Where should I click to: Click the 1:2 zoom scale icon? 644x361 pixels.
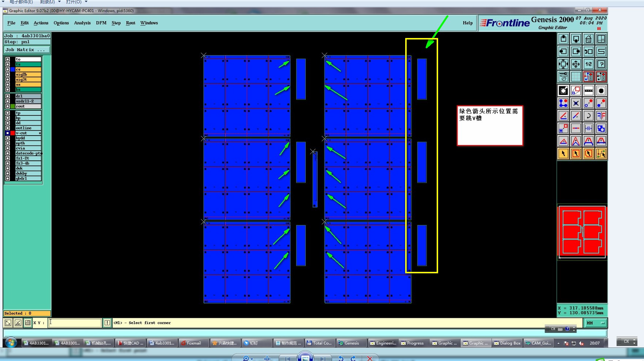pos(588,64)
